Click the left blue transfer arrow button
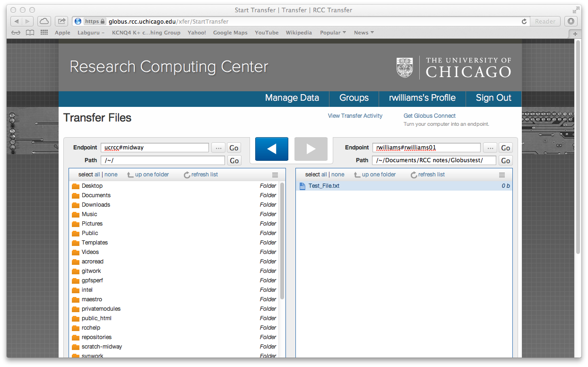 pyautogui.click(x=272, y=149)
